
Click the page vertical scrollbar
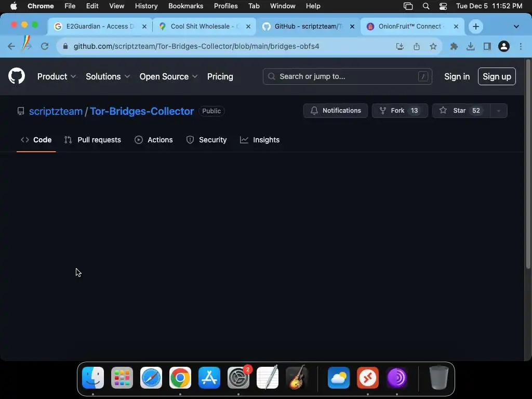point(528,164)
